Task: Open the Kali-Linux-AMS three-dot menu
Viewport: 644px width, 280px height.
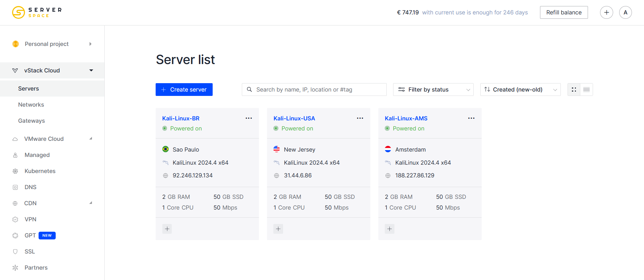Action: (x=471, y=118)
